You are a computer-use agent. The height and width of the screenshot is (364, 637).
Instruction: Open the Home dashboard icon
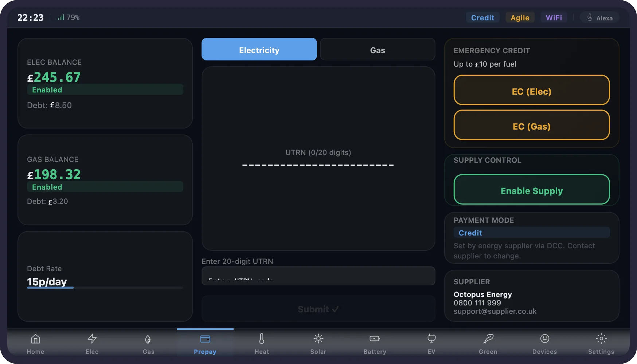35,343
